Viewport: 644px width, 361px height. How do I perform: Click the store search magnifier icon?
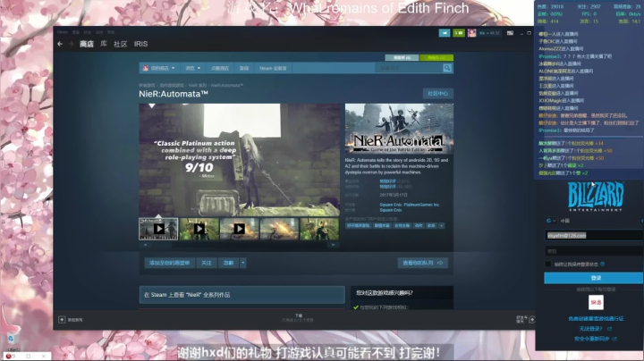click(x=447, y=68)
